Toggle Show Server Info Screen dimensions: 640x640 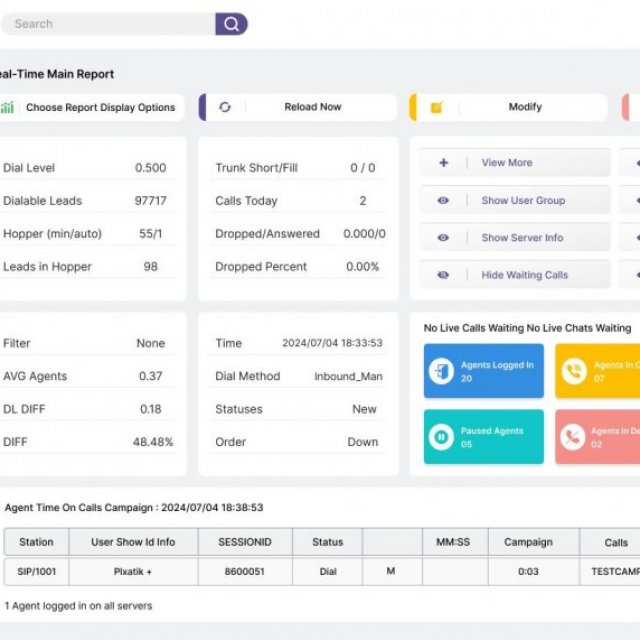click(x=515, y=237)
